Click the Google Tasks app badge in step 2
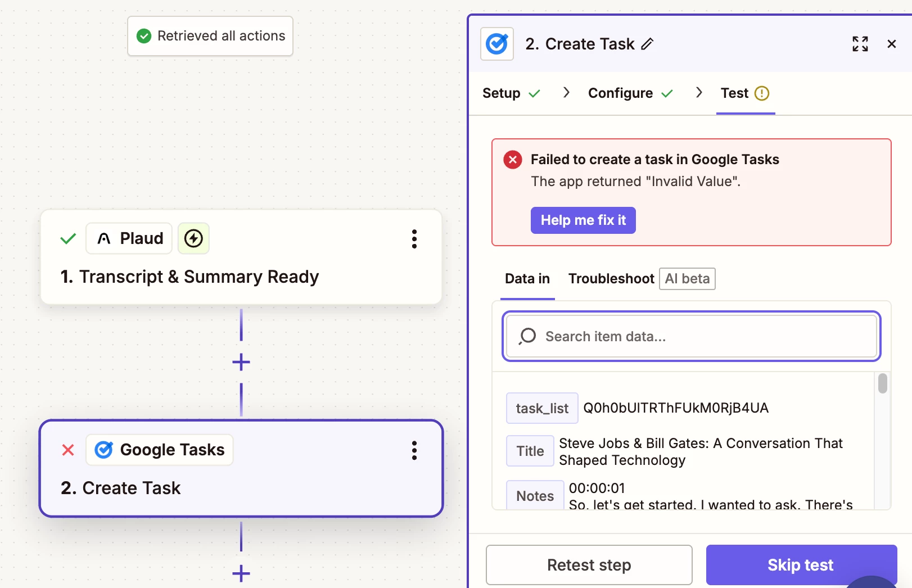Viewport: 912px width, 588px height. tap(160, 450)
